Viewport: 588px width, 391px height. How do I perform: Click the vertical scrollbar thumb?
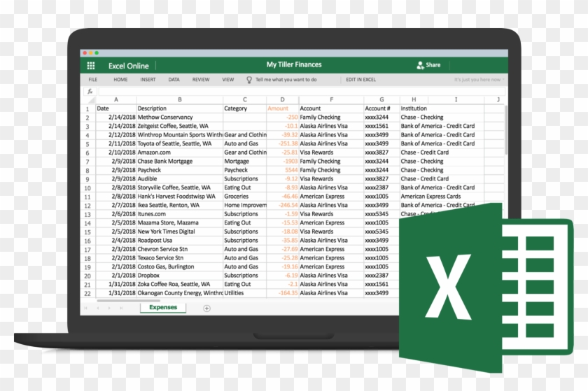[x=506, y=129]
